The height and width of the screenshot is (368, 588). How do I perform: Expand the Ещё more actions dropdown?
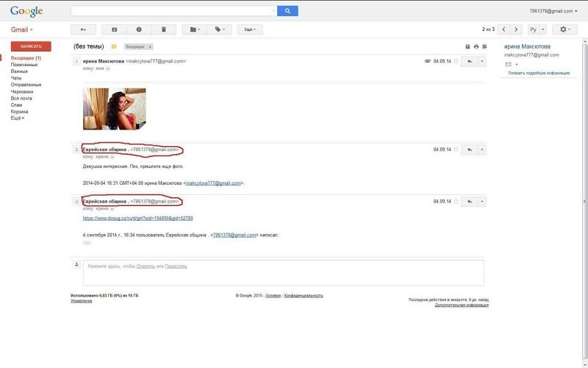(x=250, y=29)
